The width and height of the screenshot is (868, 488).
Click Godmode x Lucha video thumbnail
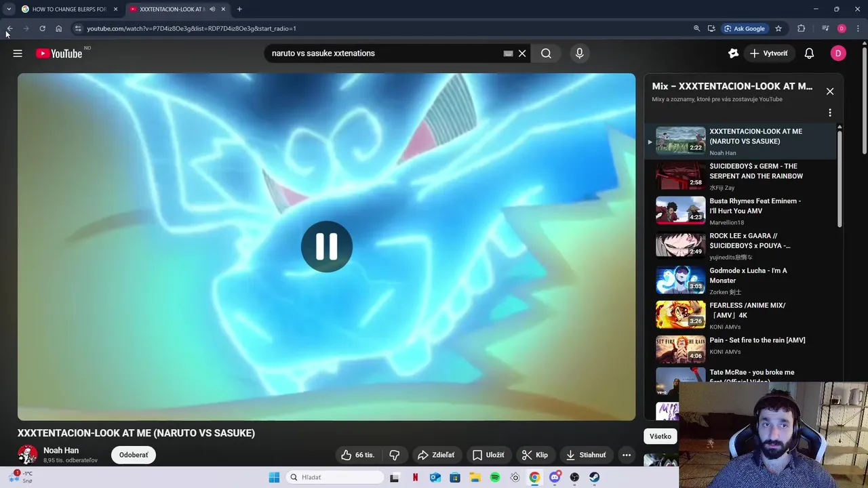click(x=680, y=280)
